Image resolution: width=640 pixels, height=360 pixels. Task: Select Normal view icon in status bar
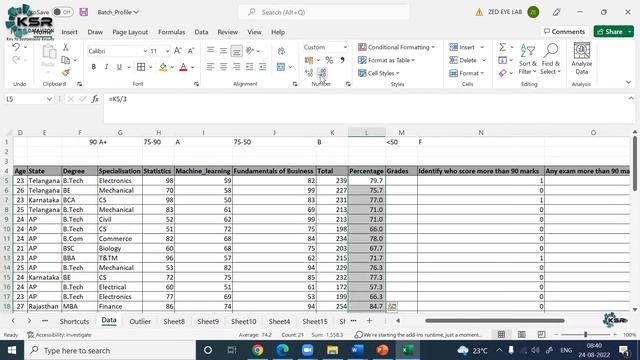[x=501, y=335]
